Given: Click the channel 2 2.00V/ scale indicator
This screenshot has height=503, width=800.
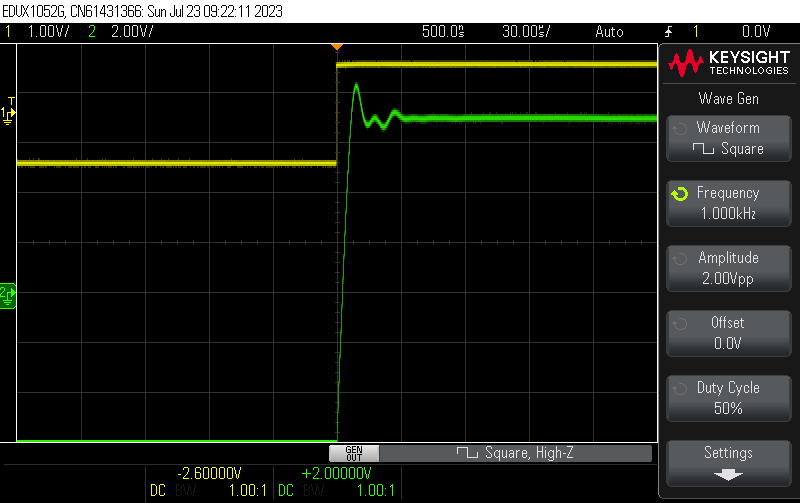Looking at the screenshot, I should click(x=125, y=31).
